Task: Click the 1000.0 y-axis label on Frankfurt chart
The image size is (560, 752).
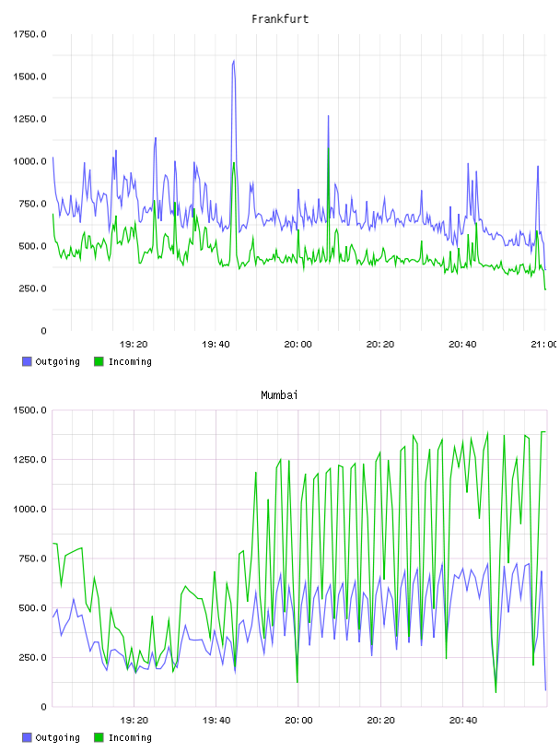Action: pos(29,161)
